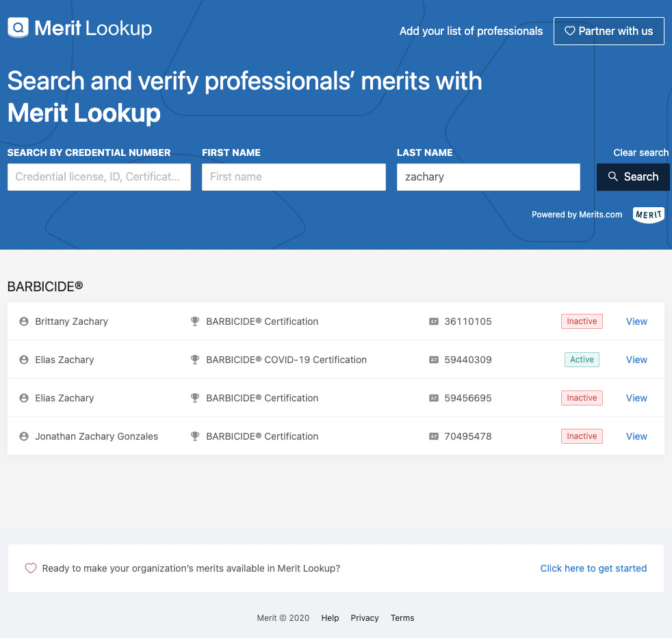
Task: Focus the credential number input field
Action: coord(99,177)
